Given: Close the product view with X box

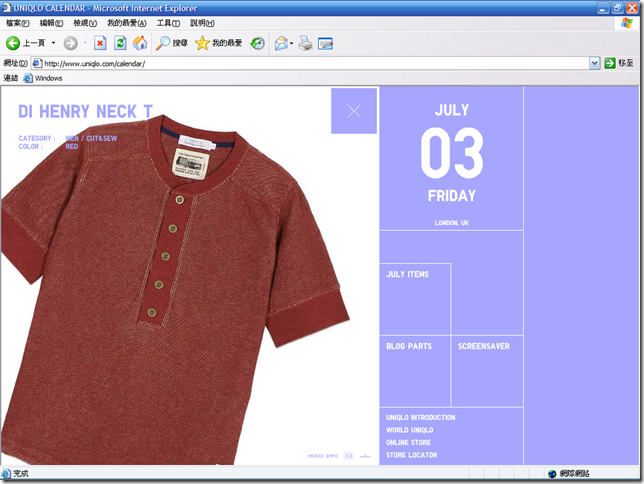Looking at the screenshot, I should point(354,111).
